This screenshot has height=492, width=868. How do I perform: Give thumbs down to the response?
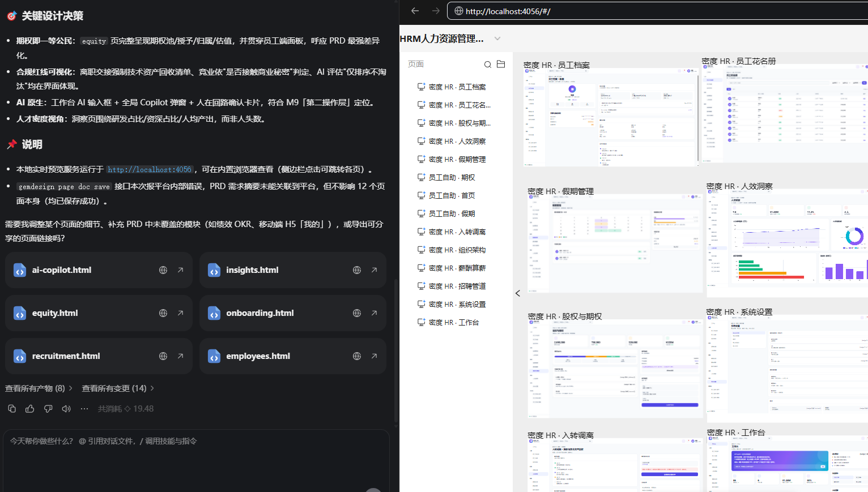tap(48, 409)
